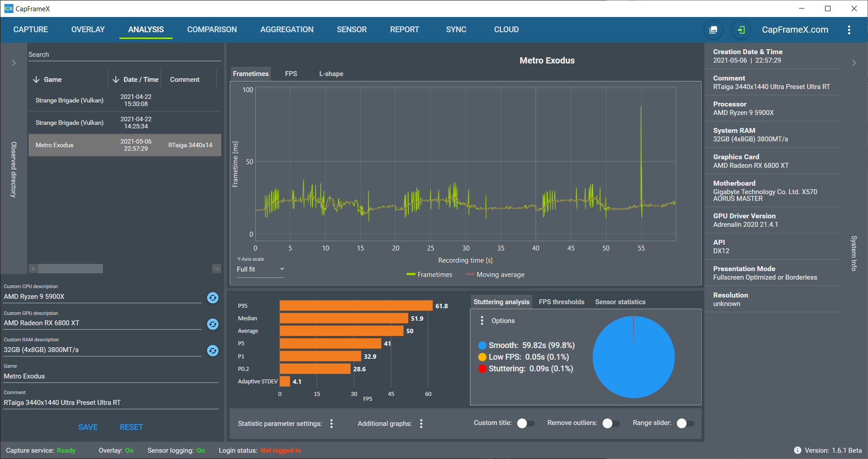
Task: Collapse the System Info side panel
Action: (x=854, y=63)
